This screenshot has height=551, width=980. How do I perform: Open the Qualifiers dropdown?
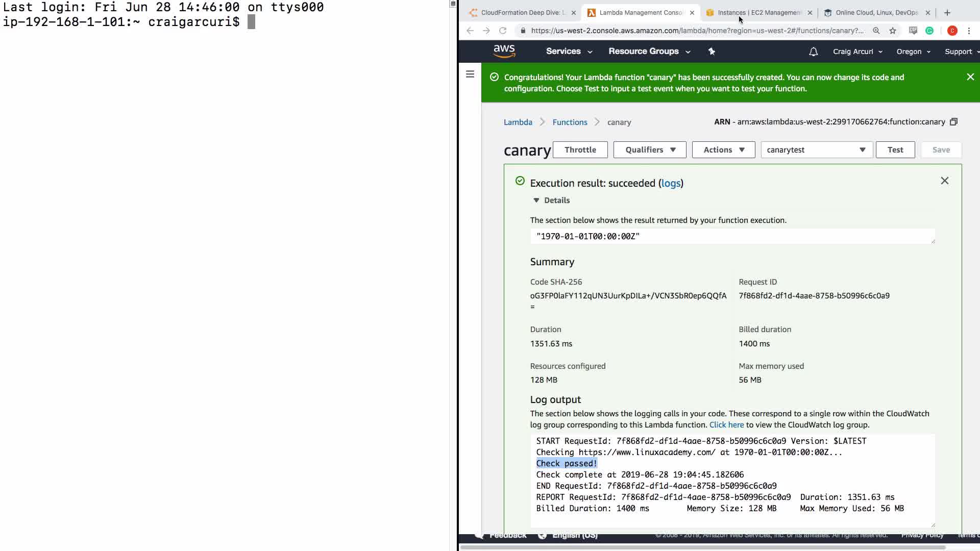(x=649, y=150)
